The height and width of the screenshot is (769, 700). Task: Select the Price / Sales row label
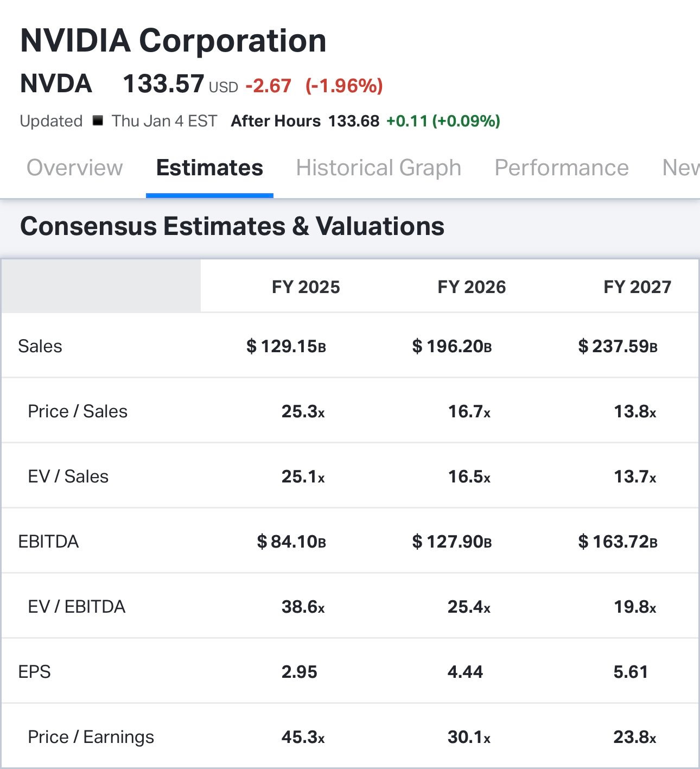tap(78, 411)
